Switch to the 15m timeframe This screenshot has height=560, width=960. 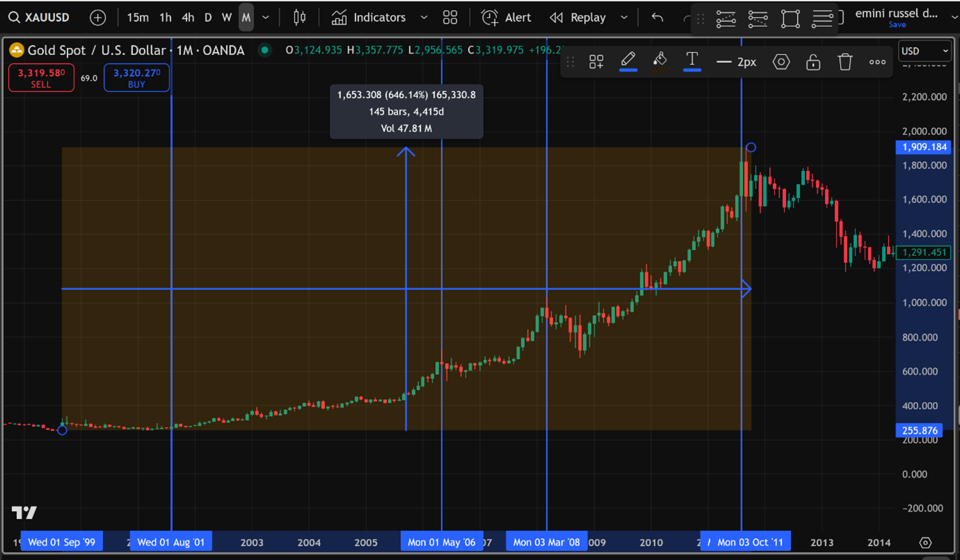[x=138, y=17]
